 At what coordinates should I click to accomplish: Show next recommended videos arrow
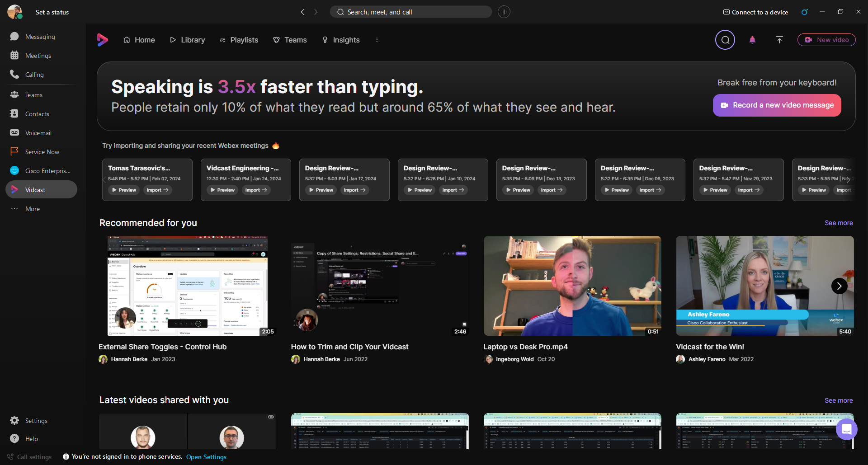840,286
